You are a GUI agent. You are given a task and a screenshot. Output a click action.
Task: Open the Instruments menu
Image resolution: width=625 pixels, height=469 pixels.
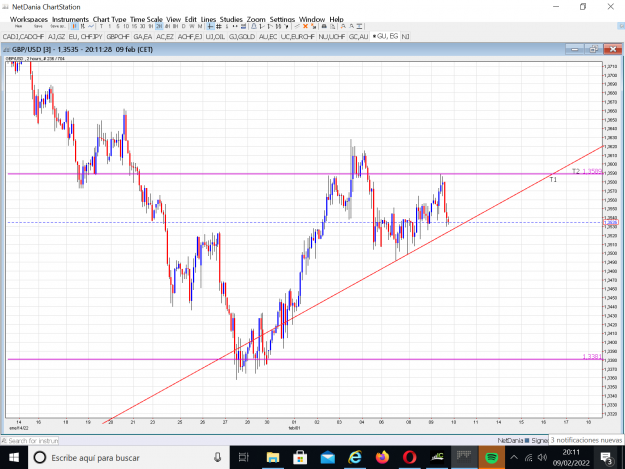coord(70,19)
